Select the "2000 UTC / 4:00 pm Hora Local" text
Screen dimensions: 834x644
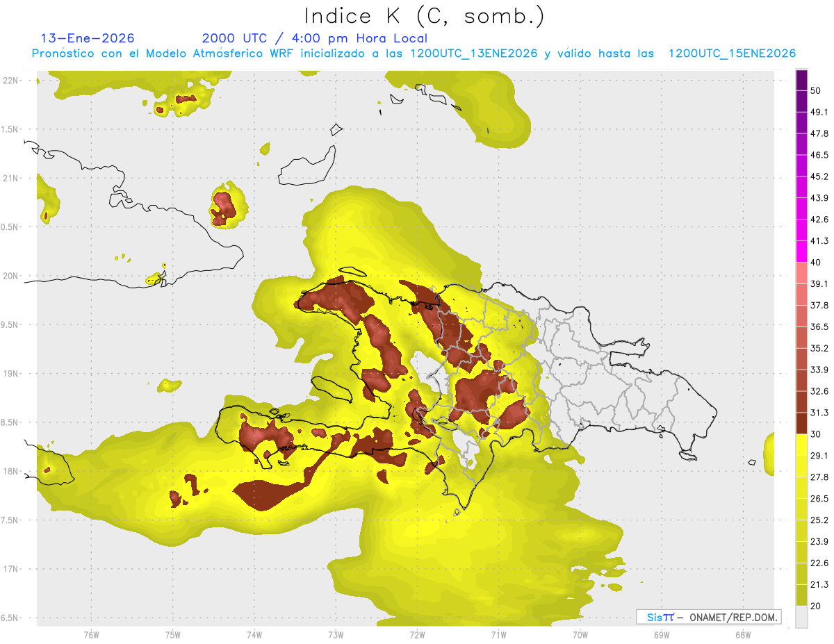[x=315, y=38]
